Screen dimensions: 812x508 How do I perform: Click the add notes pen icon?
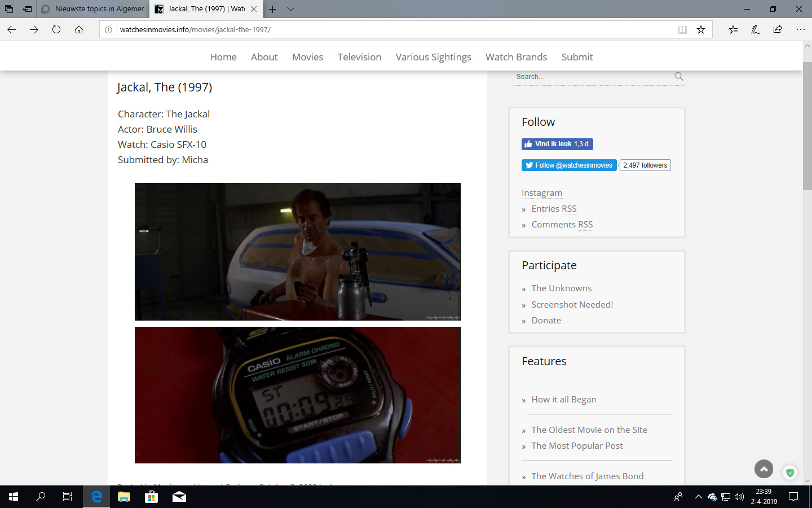[756, 29]
